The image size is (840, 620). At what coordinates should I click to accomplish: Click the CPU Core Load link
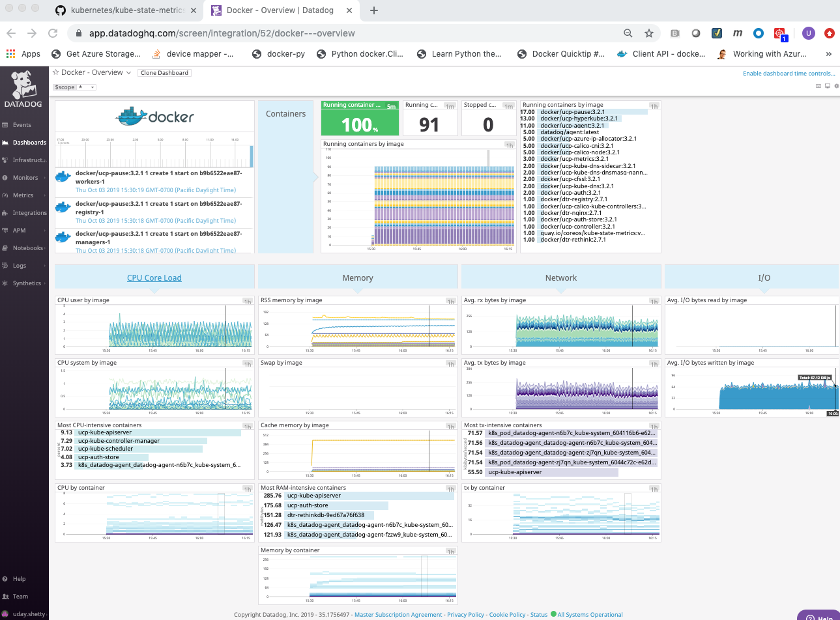154,278
